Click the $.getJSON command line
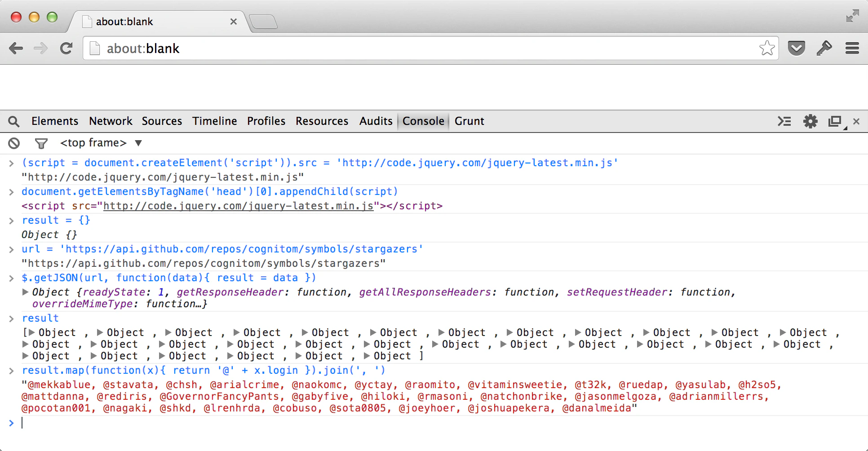Image resolution: width=868 pixels, height=451 pixels. [169, 278]
